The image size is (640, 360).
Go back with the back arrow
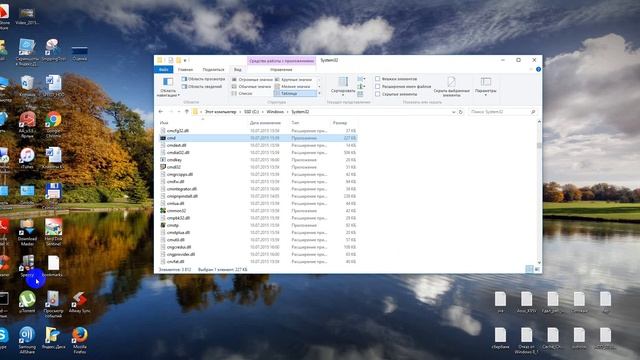pyautogui.click(x=161, y=111)
